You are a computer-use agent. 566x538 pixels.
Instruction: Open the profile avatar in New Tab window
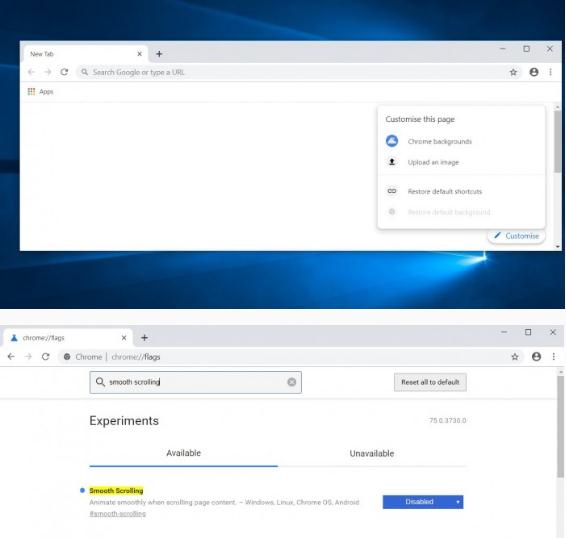click(x=534, y=72)
